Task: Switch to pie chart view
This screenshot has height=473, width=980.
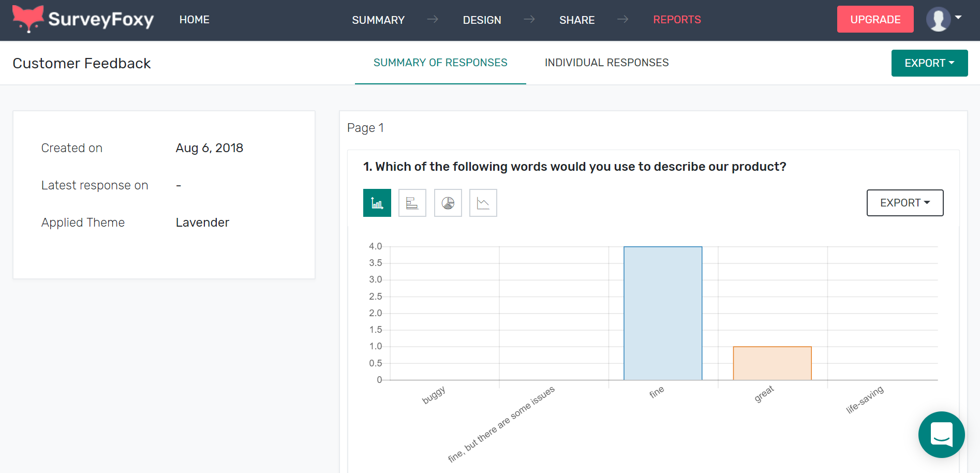Action: (x=448, y=203)
